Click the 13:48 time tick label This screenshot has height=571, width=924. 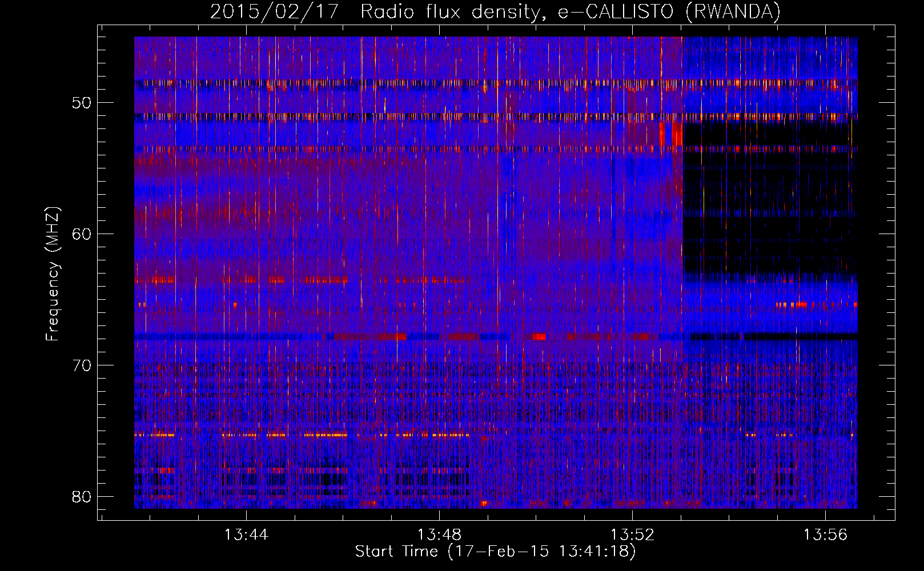(x=439, y=535)
